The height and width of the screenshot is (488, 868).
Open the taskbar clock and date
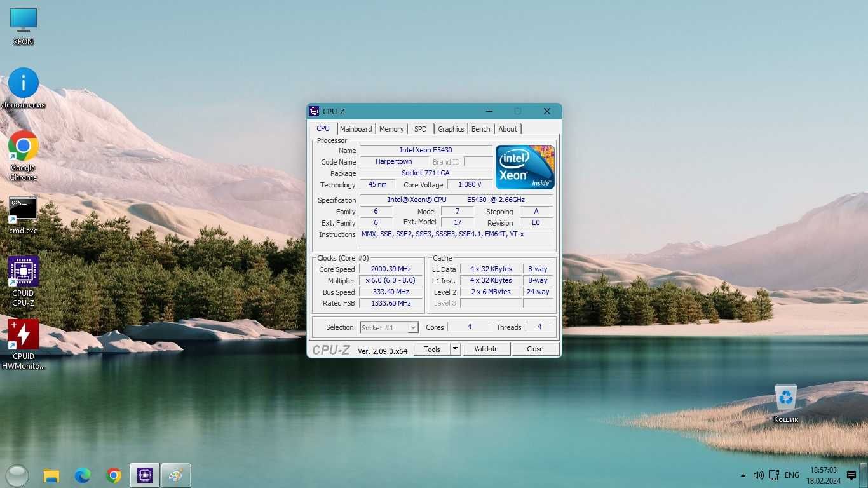(824, 475)
